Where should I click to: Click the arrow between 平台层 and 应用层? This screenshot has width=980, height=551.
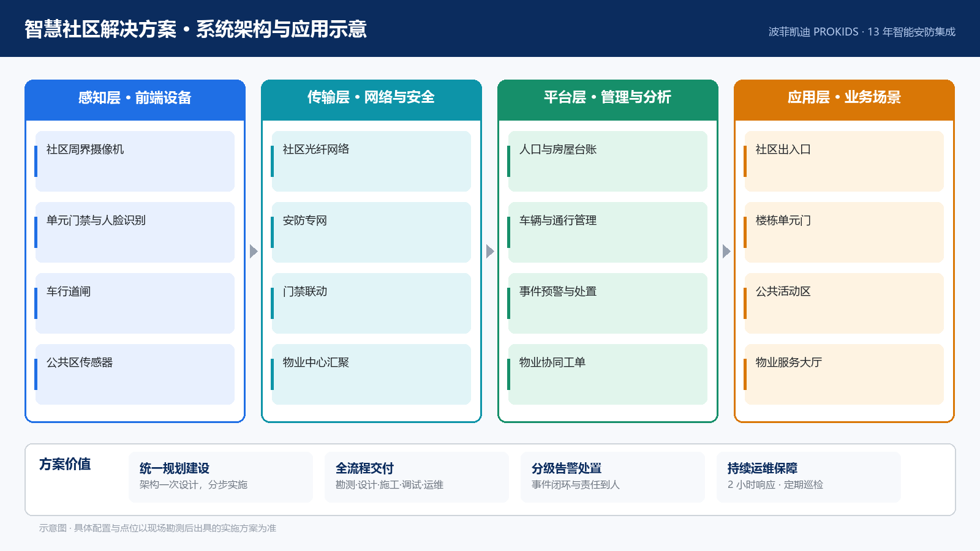point(726,251)
